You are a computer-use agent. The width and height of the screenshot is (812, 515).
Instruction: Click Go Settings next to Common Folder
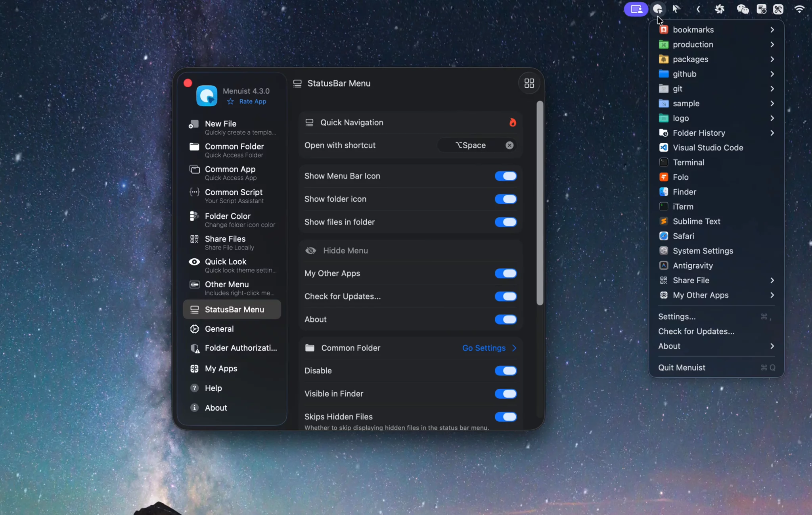tap(484, 348)
